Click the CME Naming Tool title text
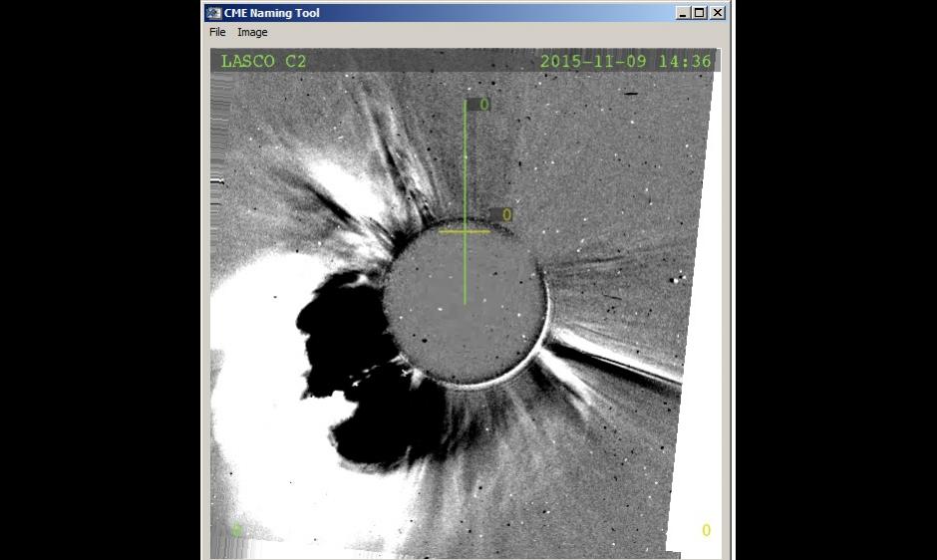The image size is (937, 560). pos(272,13)
